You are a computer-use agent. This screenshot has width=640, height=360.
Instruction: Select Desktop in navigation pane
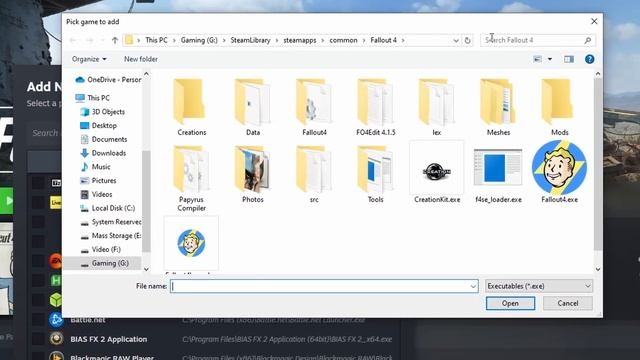click(98, 126)
